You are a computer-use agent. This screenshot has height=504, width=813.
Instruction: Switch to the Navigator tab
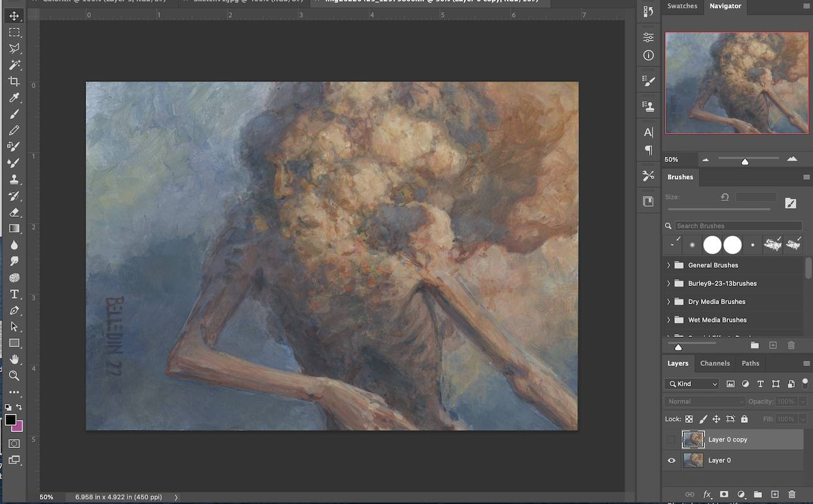(x=725, y=6)
